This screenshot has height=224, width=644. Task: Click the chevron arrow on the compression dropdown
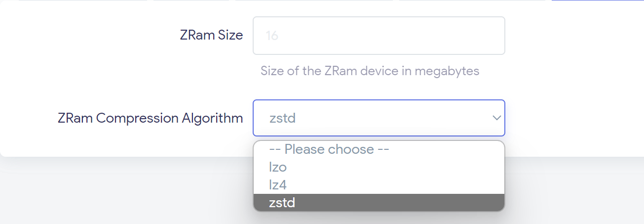496,118
